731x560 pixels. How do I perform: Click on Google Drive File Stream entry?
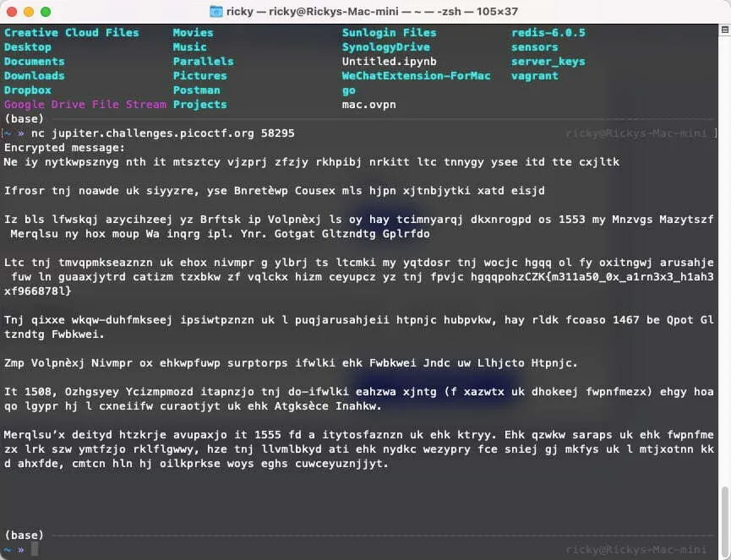85,105
